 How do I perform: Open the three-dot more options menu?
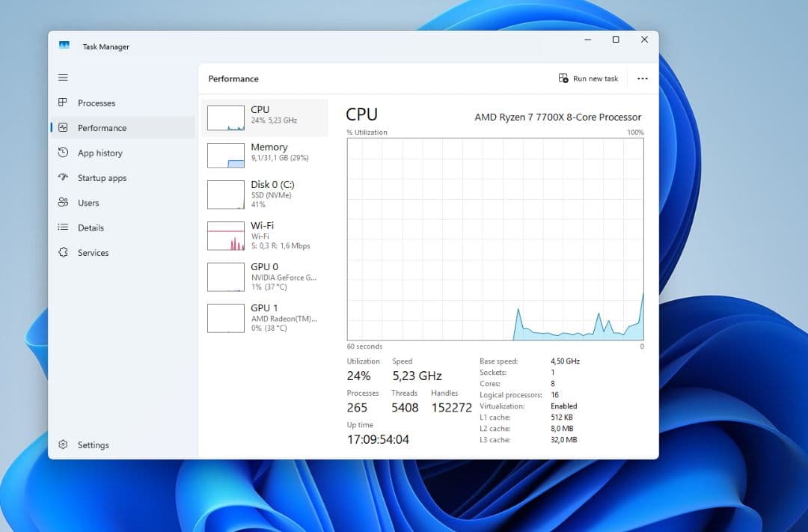[x=642, y=78]
